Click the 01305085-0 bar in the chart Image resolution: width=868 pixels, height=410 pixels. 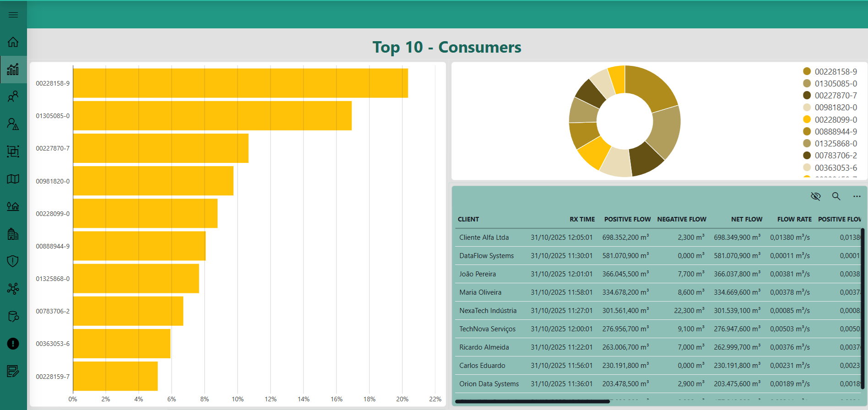[x=212, y=116]
